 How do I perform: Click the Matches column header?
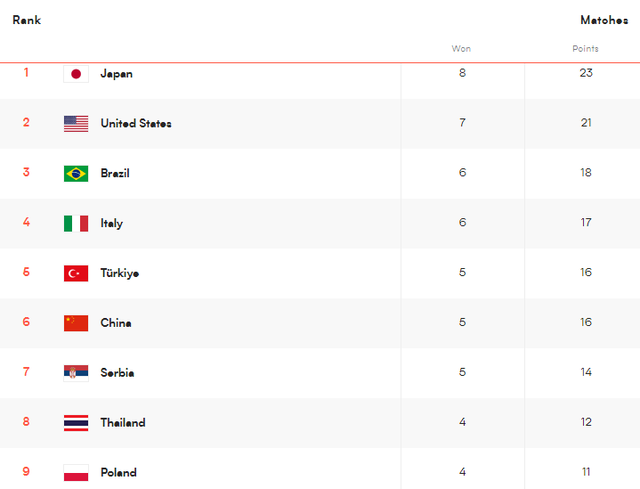604,20
